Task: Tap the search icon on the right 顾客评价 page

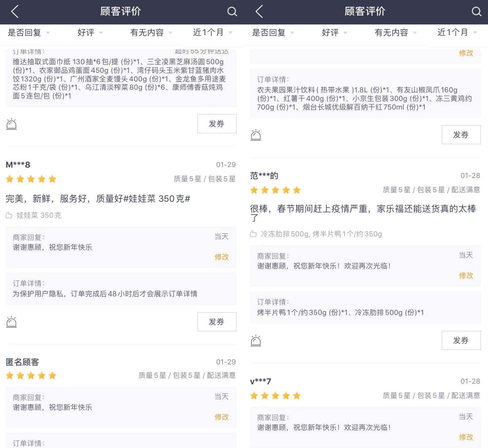Action: [x=476, y=12]
